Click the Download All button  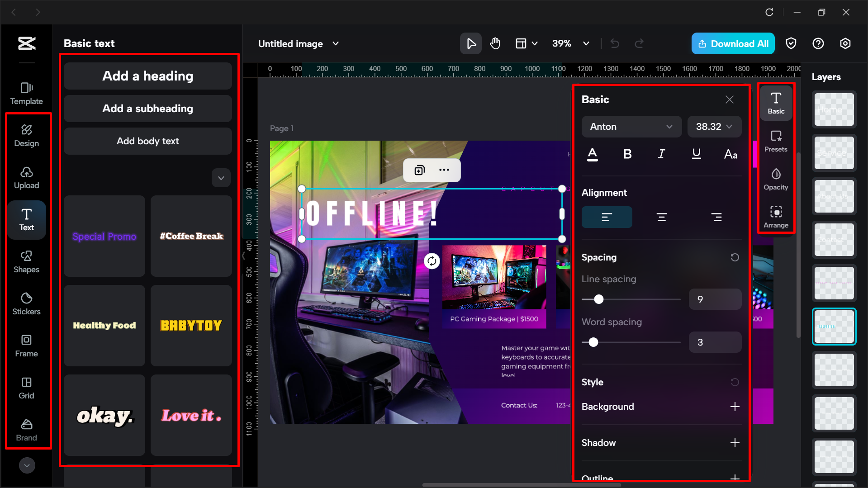point(733,43)
